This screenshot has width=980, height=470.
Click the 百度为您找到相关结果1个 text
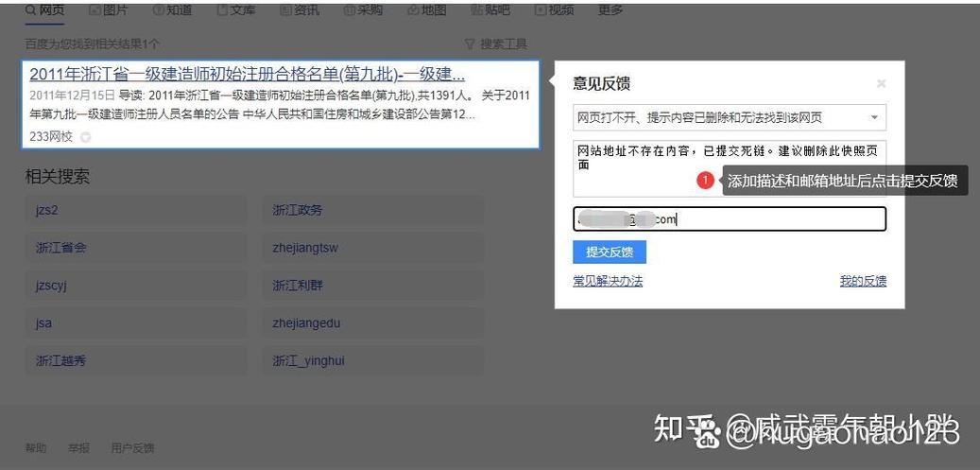[93, 44]
